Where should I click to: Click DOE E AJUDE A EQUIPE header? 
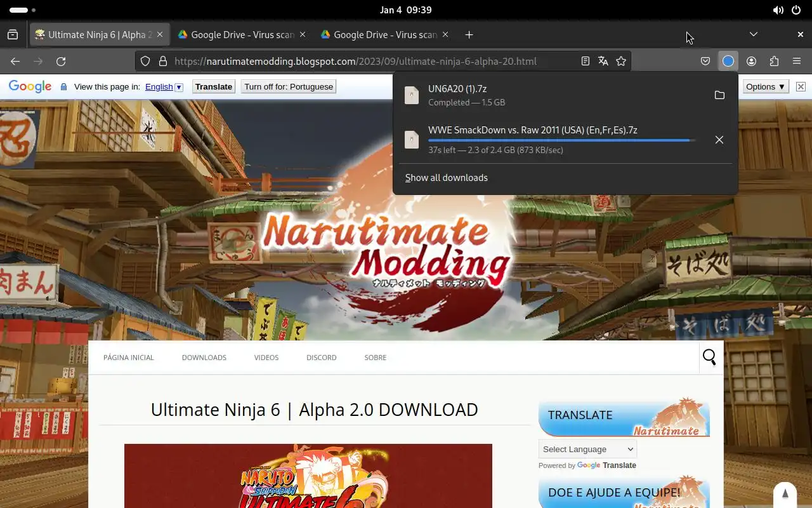click(624, 493)
